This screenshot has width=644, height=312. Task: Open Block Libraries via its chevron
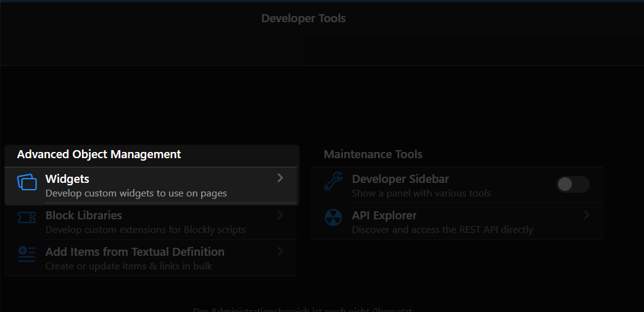280,215
